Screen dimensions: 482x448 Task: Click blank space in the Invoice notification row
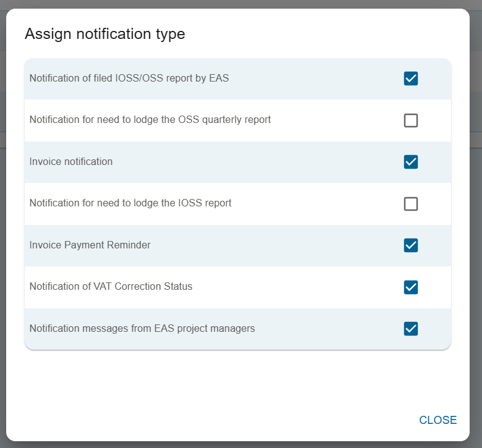pyautogui.click(x=260, y=162)
